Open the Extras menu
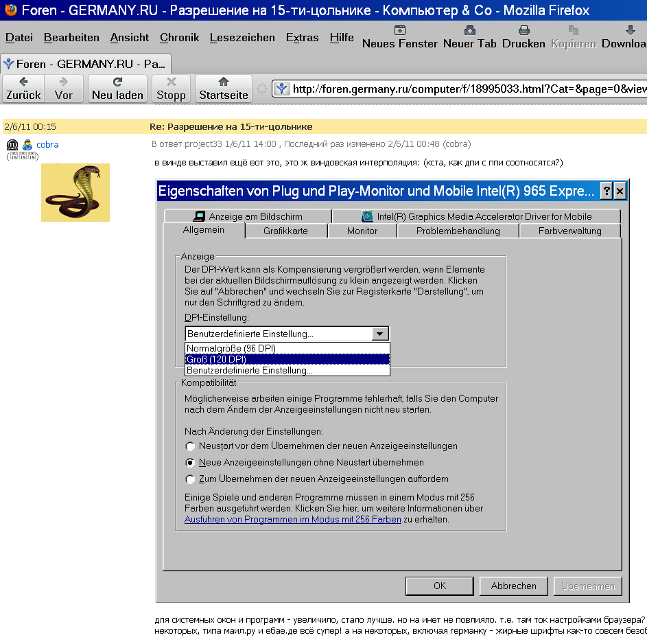This screenshot has width=647, height=644. point(302,38)
